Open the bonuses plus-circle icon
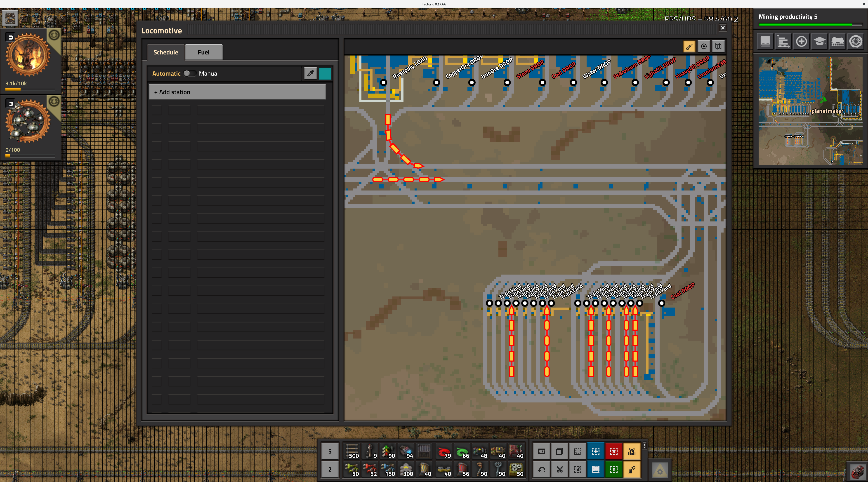 click(x=801, y=41)
